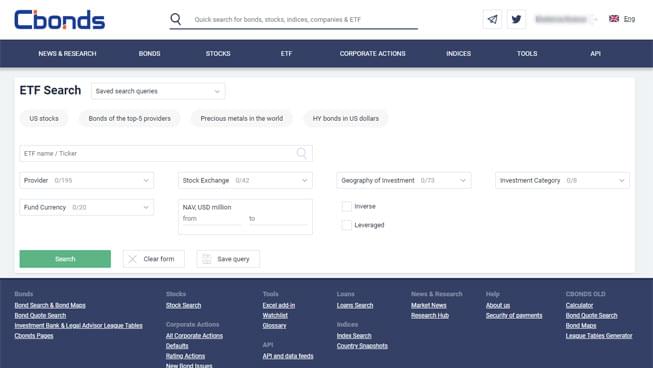Viewport: 653px width, 368px height.
Task: Click the green Search button
Action: 65,259
